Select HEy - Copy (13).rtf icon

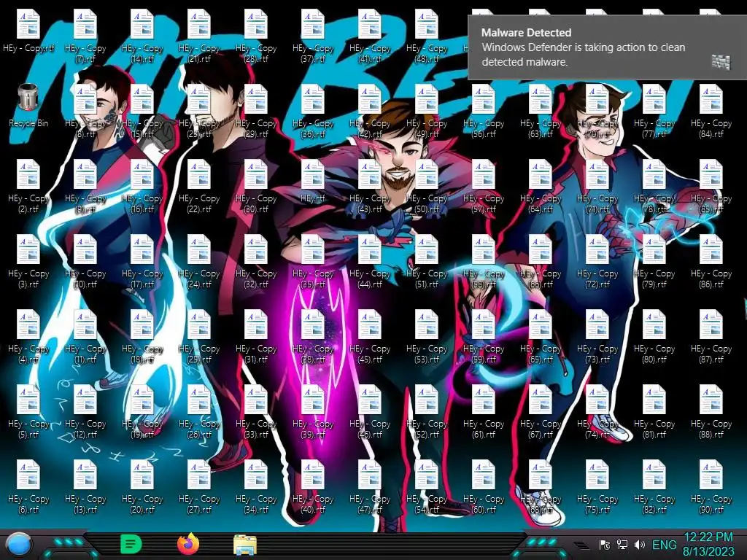[85, 474]
